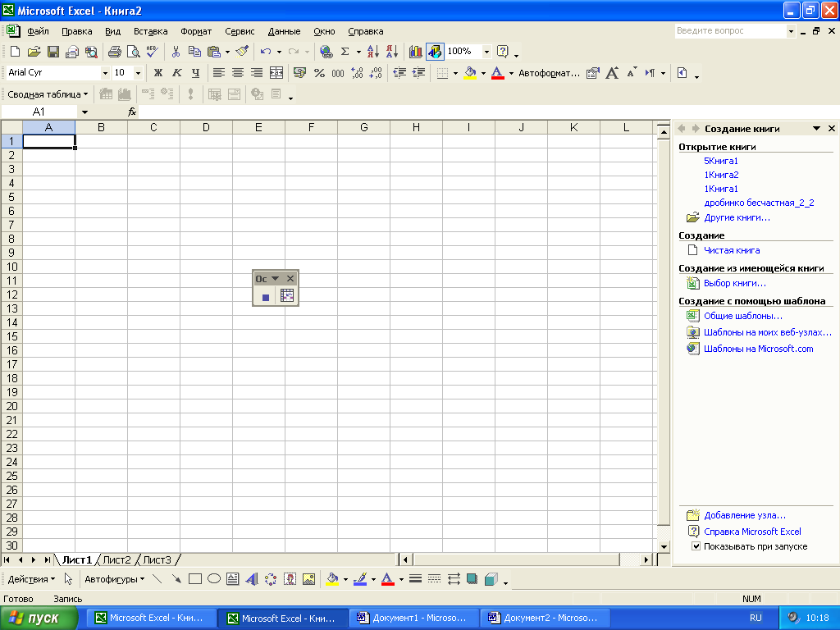840x630 pixels.
Task: Open the 'Правка' menu
Action: click(x=76, y=32)
